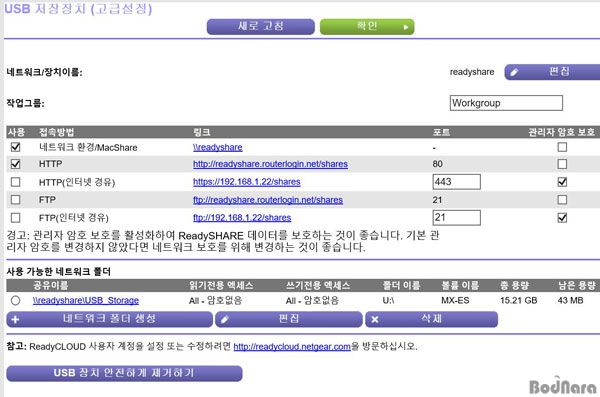Uncheck the HTTP enable checkbox
600x397 pixels.
click(x=15, y=164)
